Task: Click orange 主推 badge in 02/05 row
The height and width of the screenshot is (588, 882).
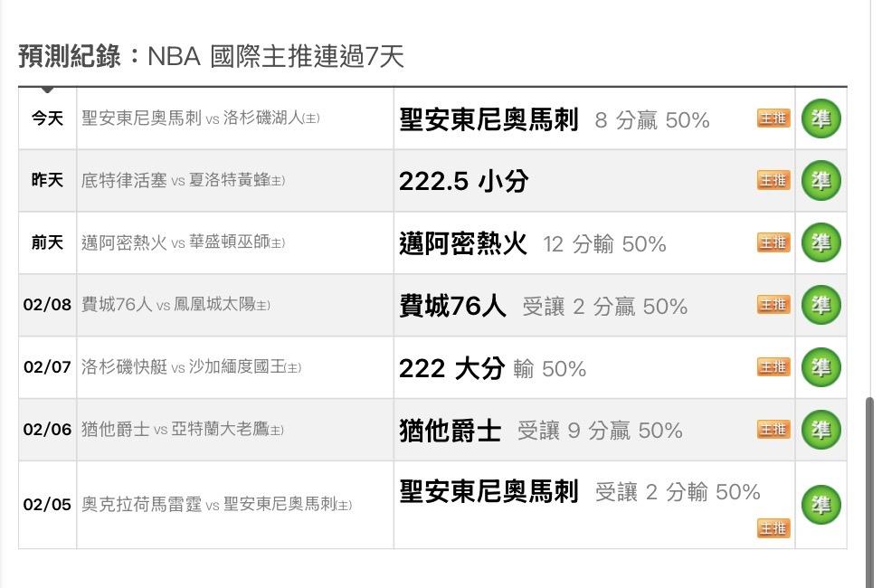Action: tap(773, 527)
